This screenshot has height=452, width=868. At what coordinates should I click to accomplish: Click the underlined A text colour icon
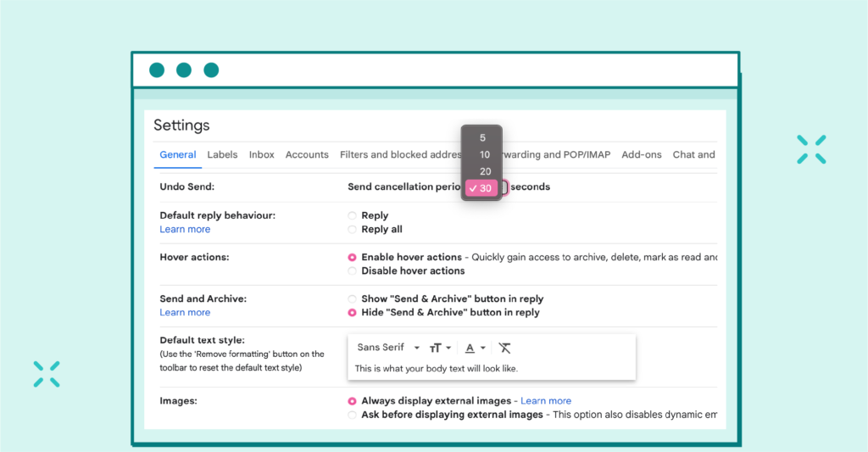click(470, 348)
